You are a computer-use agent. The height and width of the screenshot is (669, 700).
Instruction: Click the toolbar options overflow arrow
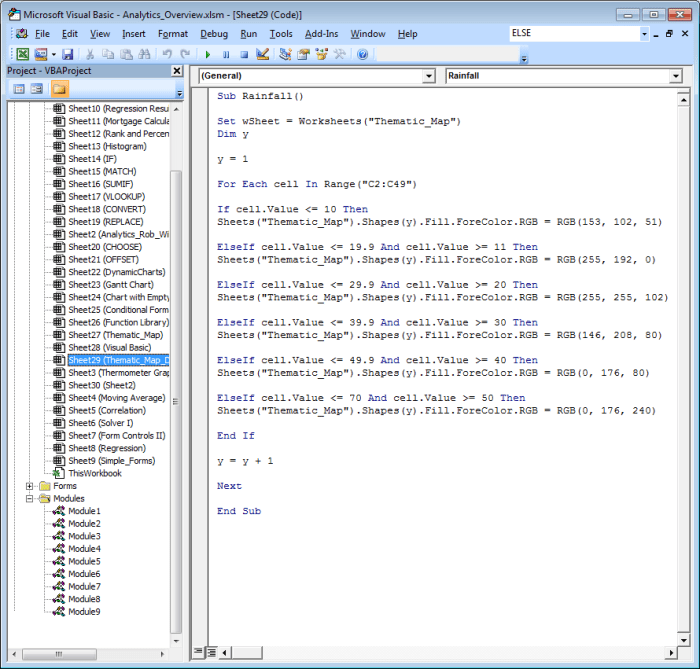point(524,58)
